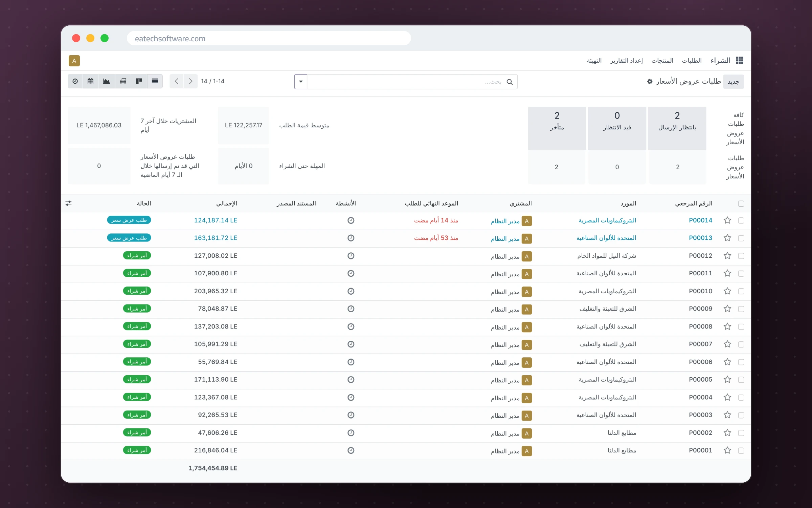Click the search magnifier icon
The height and width of the screenshot is (508, 812).
(x=510, y=82)
